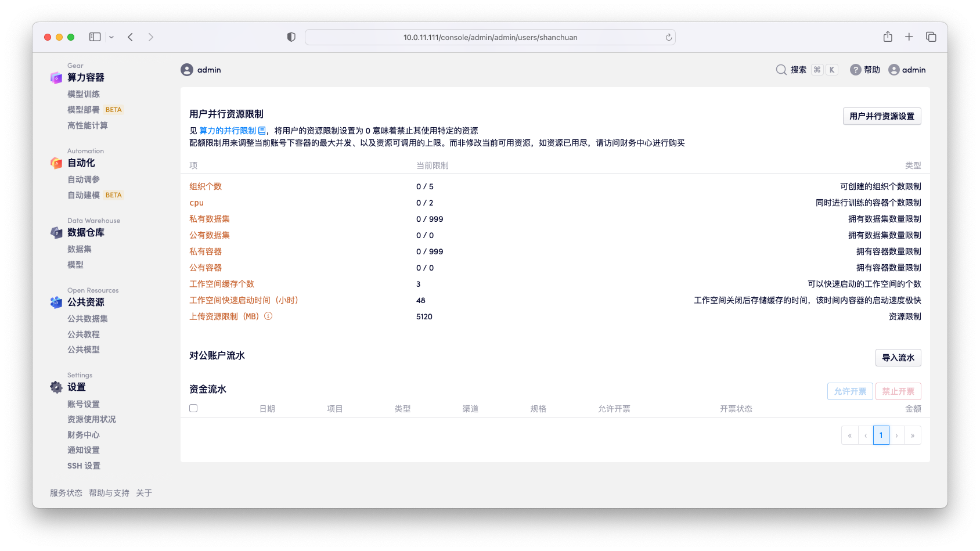Open search with the magnifier icon
This screenshot has width=980, height=551.
[781, 70]
